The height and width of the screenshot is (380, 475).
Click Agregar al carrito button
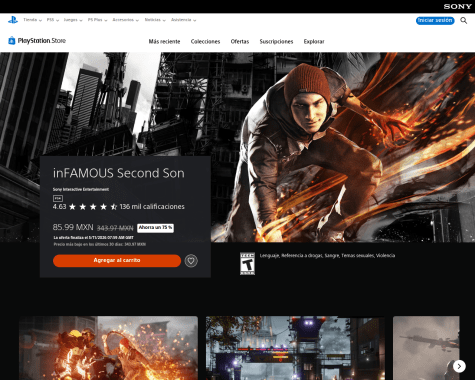pos(117,261)
